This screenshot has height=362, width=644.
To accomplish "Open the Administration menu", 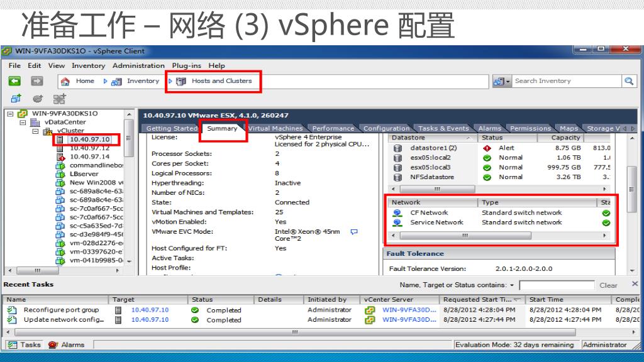I will 138,65.
